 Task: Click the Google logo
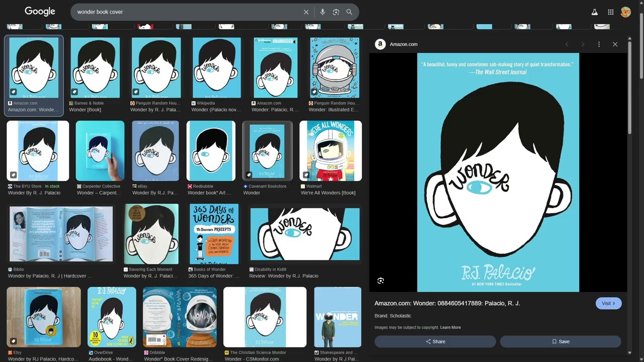(x=40, y=11)
